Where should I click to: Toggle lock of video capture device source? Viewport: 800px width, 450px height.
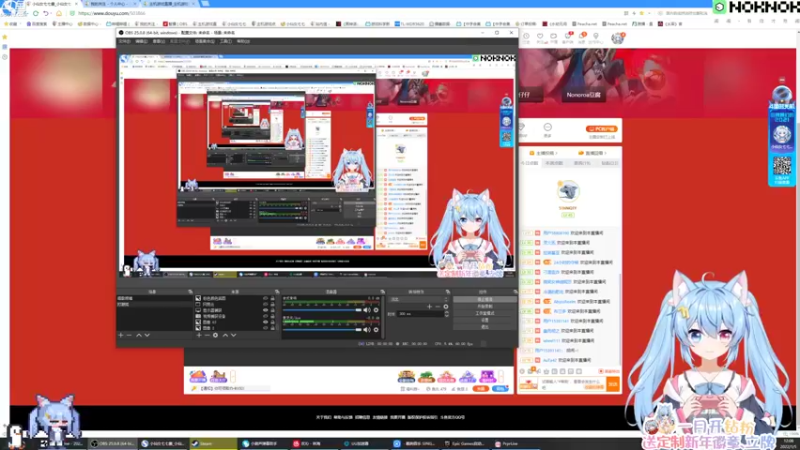click(x=272, y=316)
